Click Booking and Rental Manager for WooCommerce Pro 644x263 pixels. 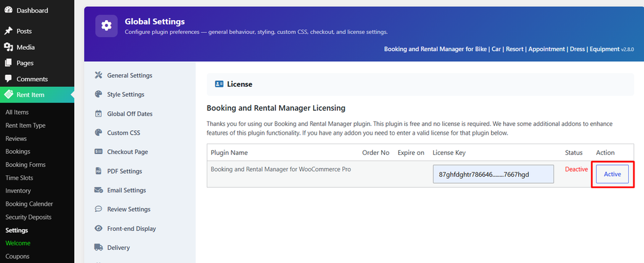coord(281,169)
